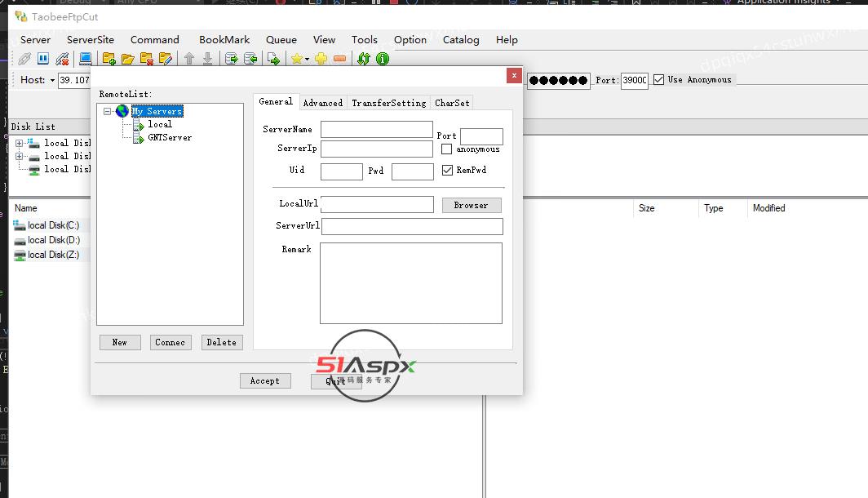
Task: Close the server dialog with red X
Action: click(x=514, y=76)
